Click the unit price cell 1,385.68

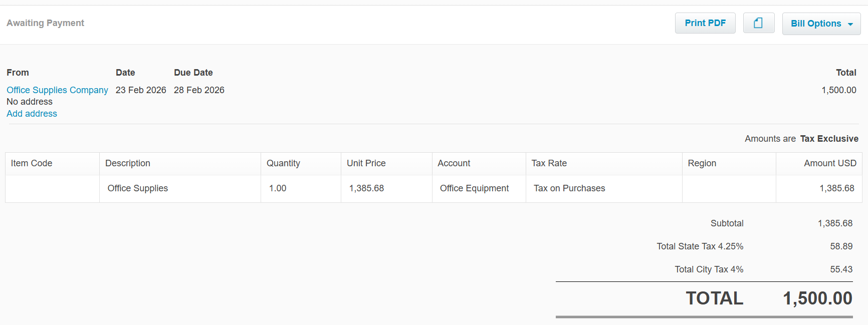(x=366, y=188)
